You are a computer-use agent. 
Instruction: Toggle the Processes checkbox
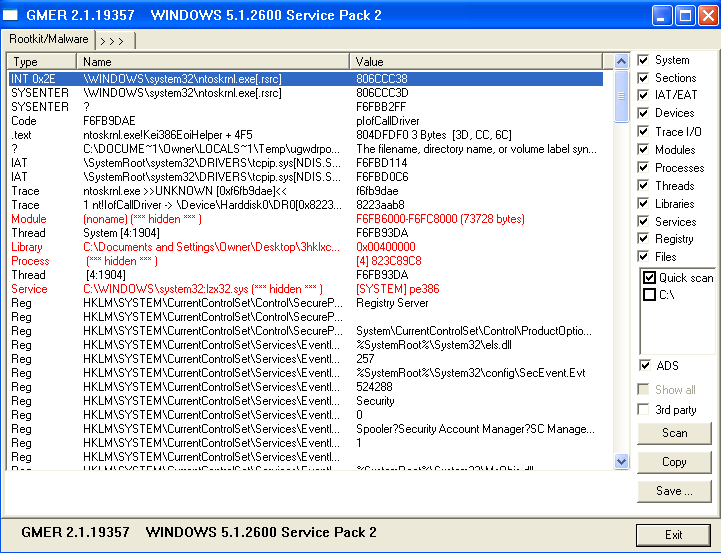[x=643, y=167]
